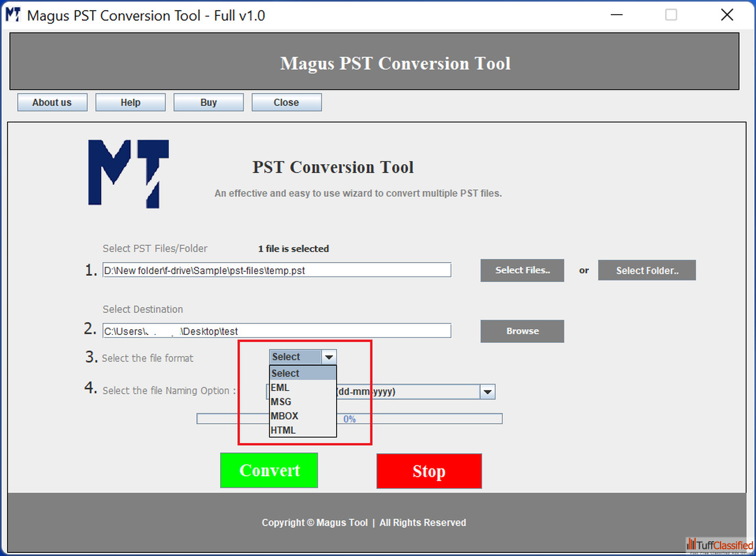Viewport: 756px width, 556px height.
Task: Choose EML format from dropdown list
Action: [303, 388]
